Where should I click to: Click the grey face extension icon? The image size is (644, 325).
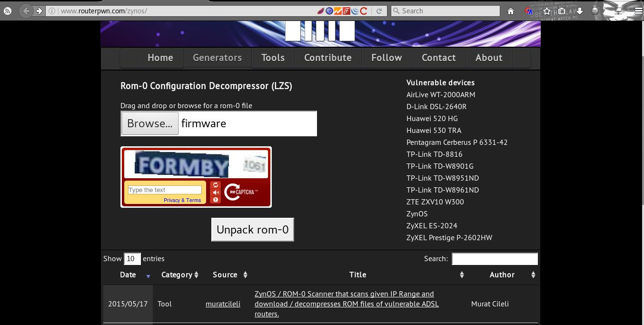pos(595,10)
